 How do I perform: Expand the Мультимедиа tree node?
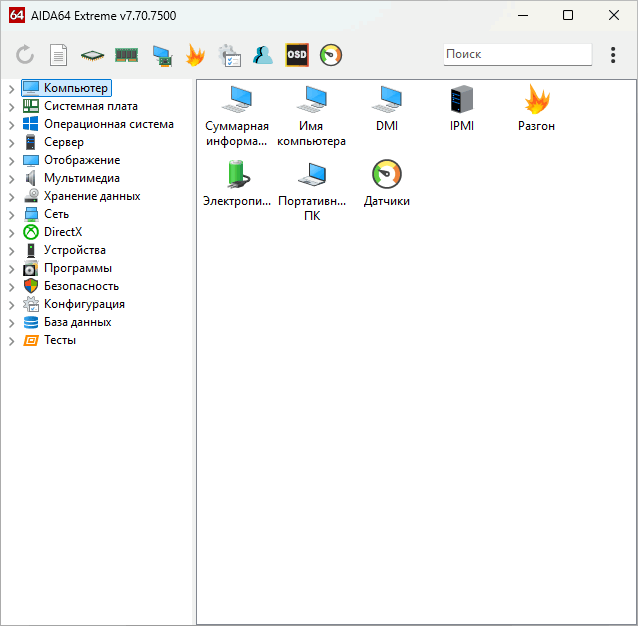12,179
